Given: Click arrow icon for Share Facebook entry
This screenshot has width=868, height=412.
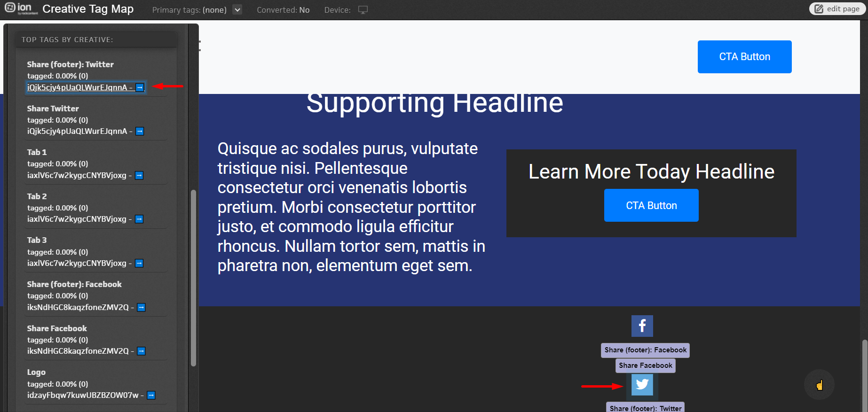Looking at the screenshot, I should [x=141, y=351].
